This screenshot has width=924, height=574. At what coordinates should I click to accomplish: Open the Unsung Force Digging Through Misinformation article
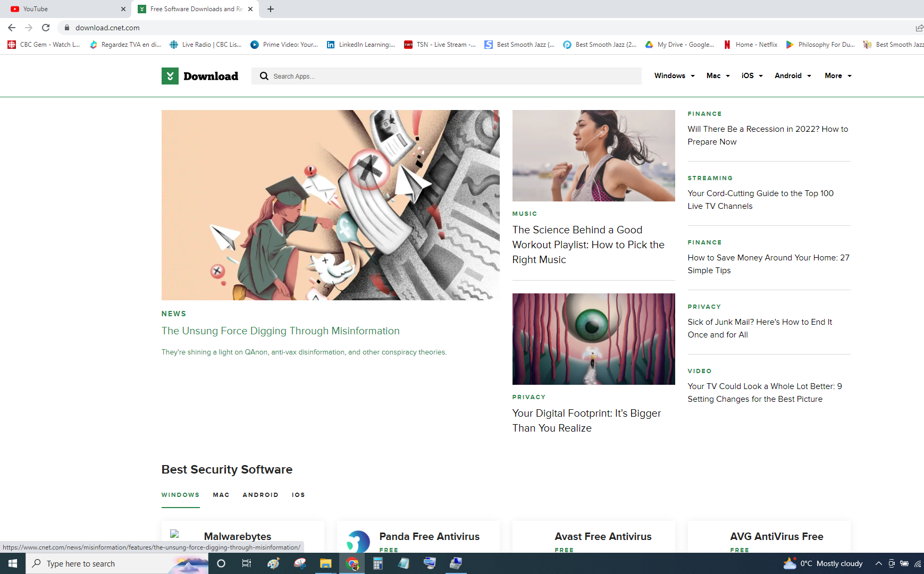pyautogui.click(x=280, y=331)
